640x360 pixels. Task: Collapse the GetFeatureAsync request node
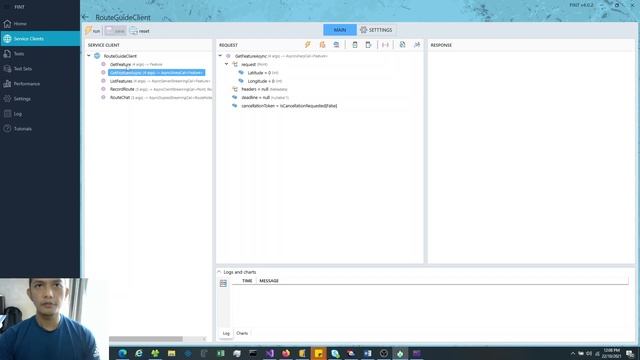point(220,56)
